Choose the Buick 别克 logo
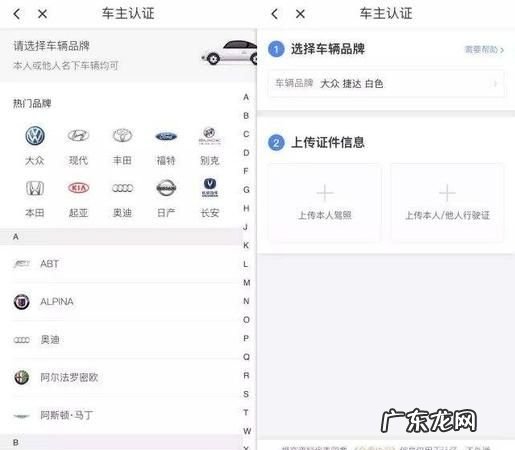 coord(210,136)
